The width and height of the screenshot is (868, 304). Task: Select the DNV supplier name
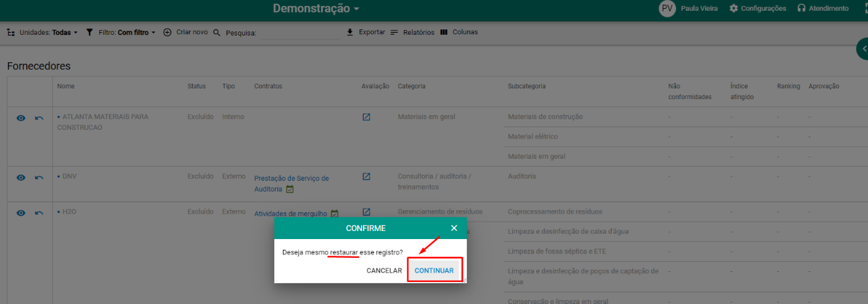tap(70, 177)
